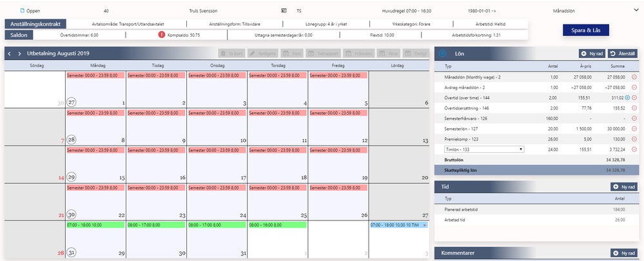Screen dimensions: 644x261
Task: Select blue 07:00 - 18:00 10 TIM Saturday entry
Action: point(398,225)
